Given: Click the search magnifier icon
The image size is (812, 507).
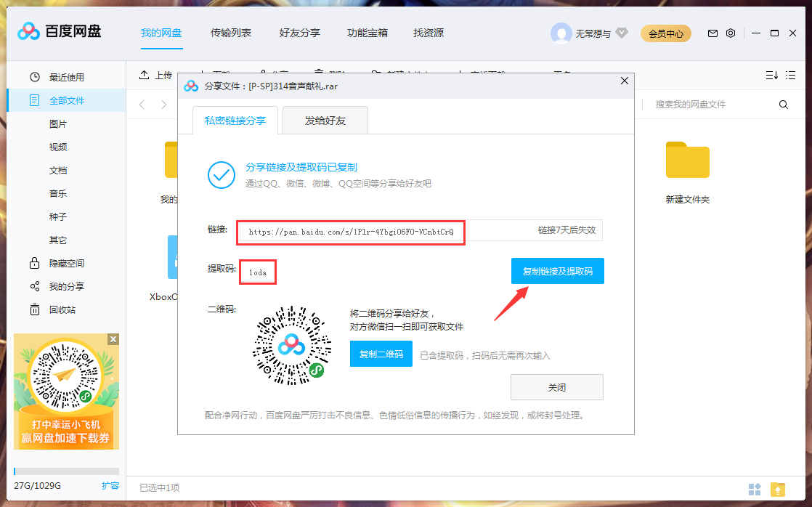Looking at the screenshot, I should (x=783, y=105).
